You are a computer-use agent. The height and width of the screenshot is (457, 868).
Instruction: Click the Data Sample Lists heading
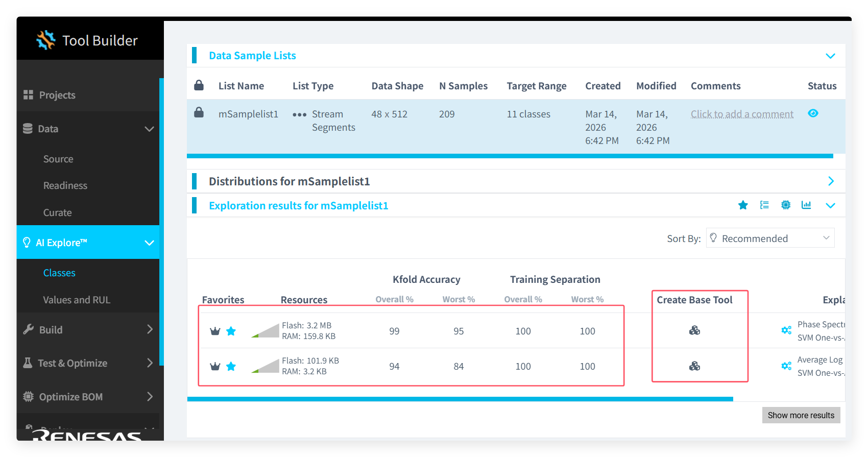pos(252,56)
